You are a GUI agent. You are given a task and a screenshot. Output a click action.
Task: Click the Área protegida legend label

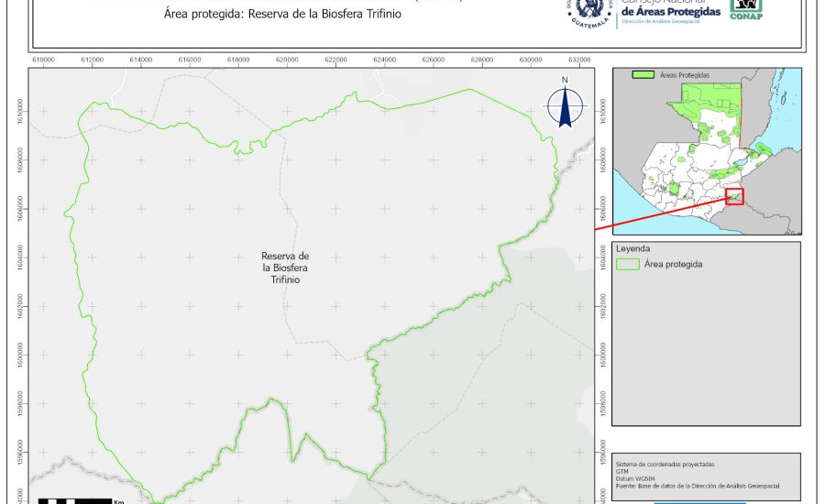click(x=674, y=264)
